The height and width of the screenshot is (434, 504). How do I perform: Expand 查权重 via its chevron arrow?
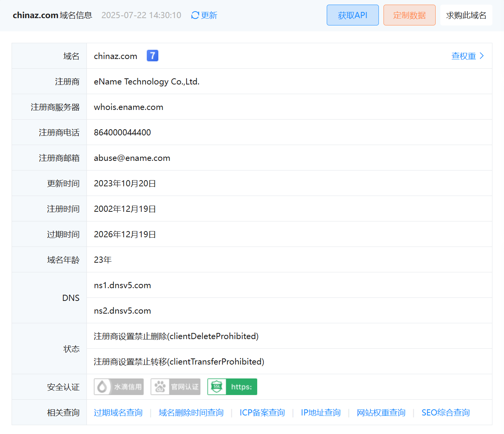(x=482, y=56)
